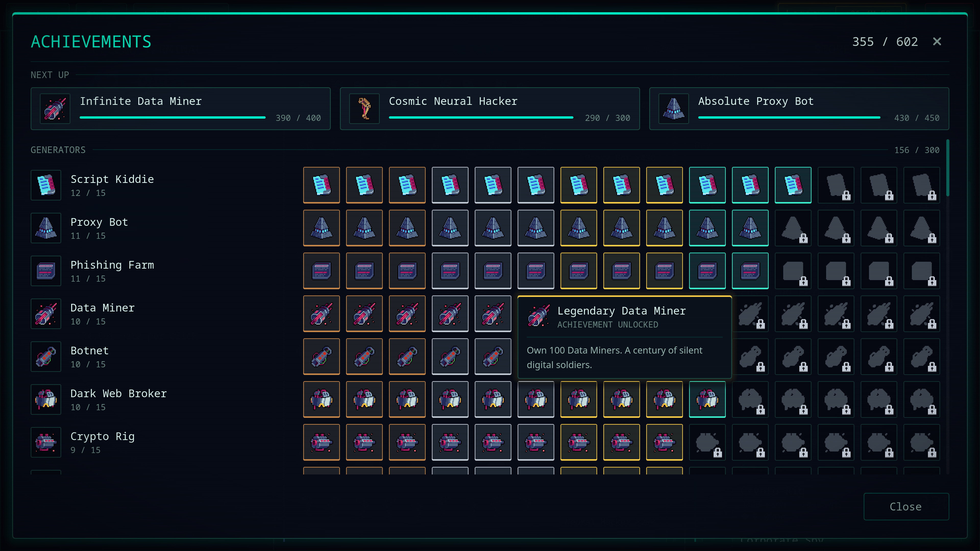Select the first Script Kiddie achievement tile
The height and width of the screenshot is (551, 980).
click(322, 185)
